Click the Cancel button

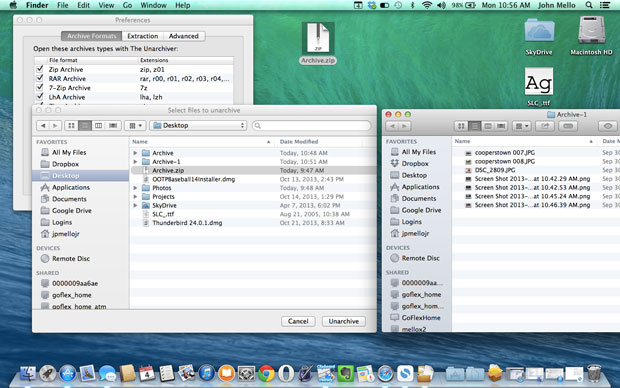pos(298,321)
